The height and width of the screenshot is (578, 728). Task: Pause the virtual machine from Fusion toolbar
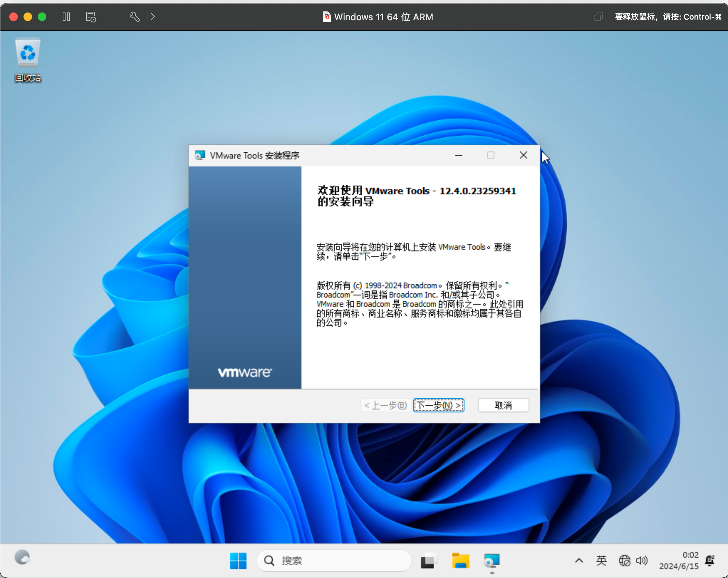click(x=66, y=17)
